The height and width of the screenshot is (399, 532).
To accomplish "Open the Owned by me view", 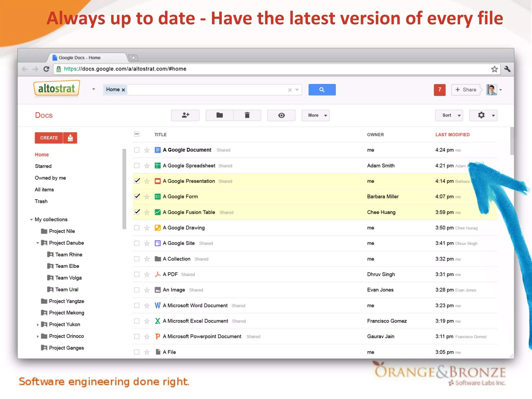I will 50,178.
